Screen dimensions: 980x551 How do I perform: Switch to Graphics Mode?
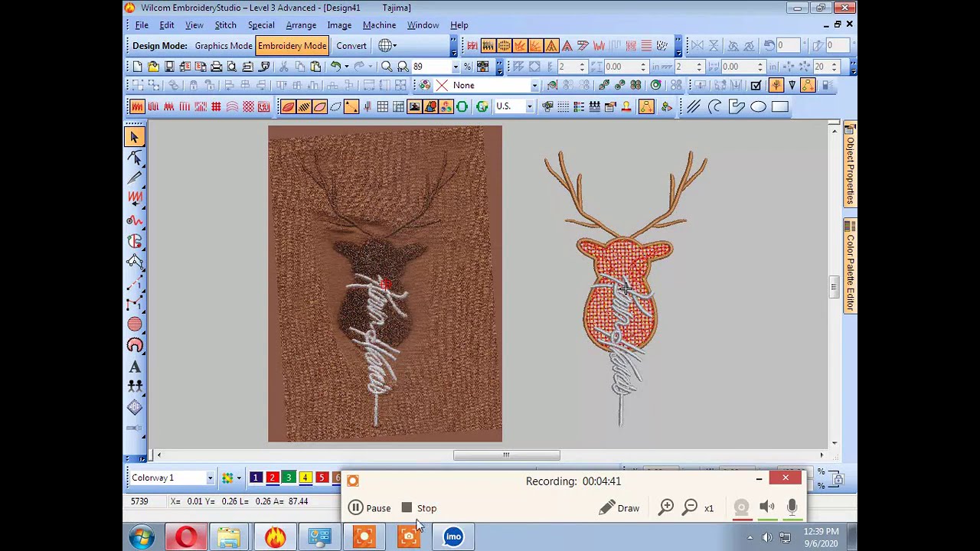223,46
